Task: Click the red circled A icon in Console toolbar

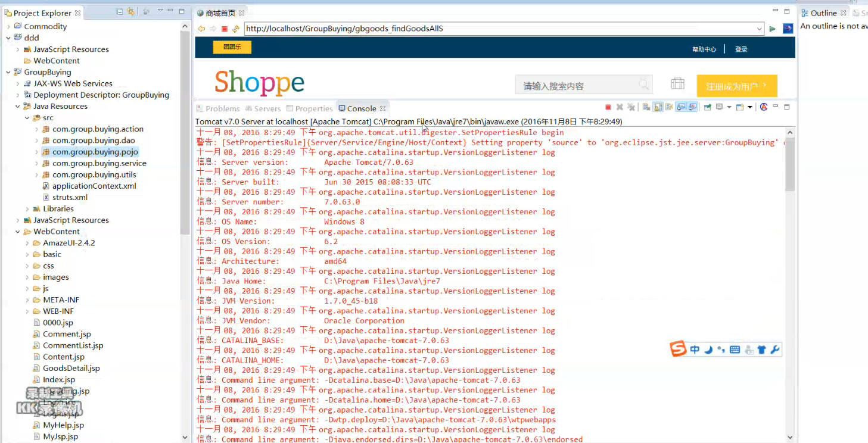Action: [x=764, y=107]
